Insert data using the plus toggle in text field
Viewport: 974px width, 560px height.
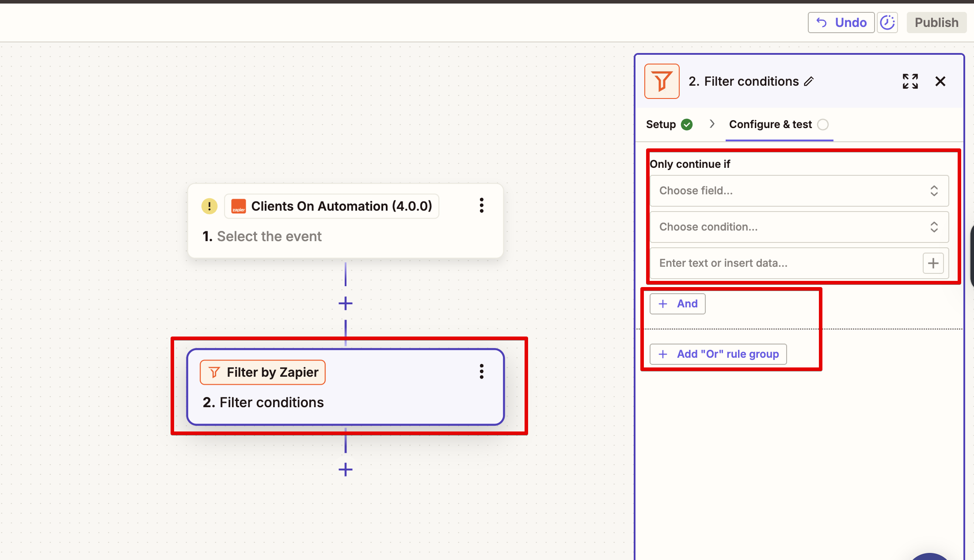(933, 263)
